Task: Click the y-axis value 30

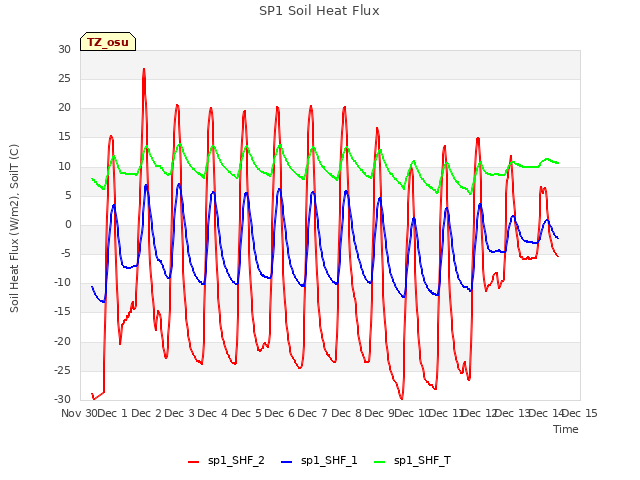Action: [x=64, y=49]
